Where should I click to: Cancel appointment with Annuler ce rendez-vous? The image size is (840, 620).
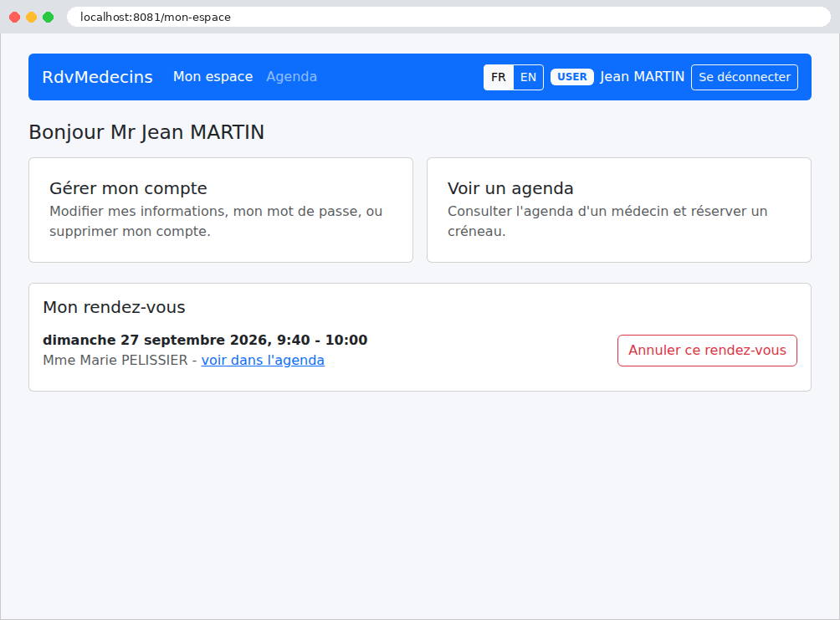tap(707, 351)
